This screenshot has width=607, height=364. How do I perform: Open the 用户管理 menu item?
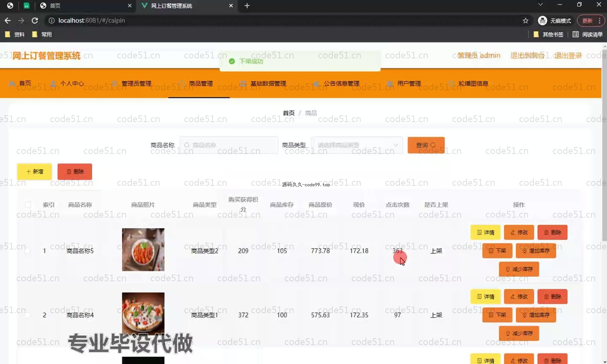408,83
